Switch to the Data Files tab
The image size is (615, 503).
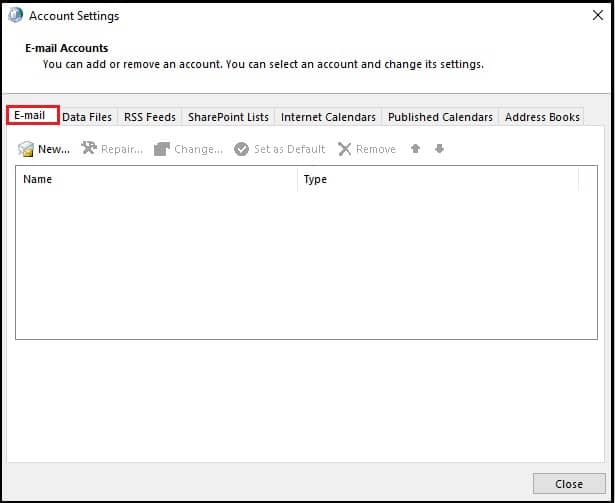pyautogui.click(x=87, y=117)
